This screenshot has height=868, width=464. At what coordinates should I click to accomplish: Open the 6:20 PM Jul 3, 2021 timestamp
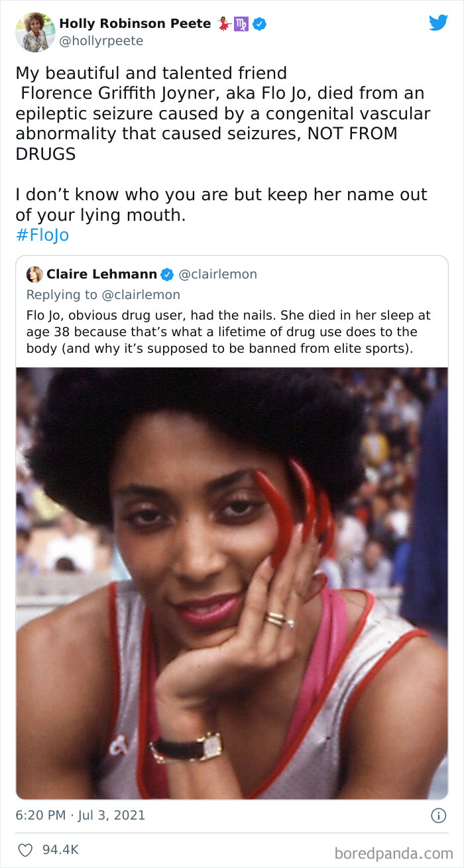(80, 815)
